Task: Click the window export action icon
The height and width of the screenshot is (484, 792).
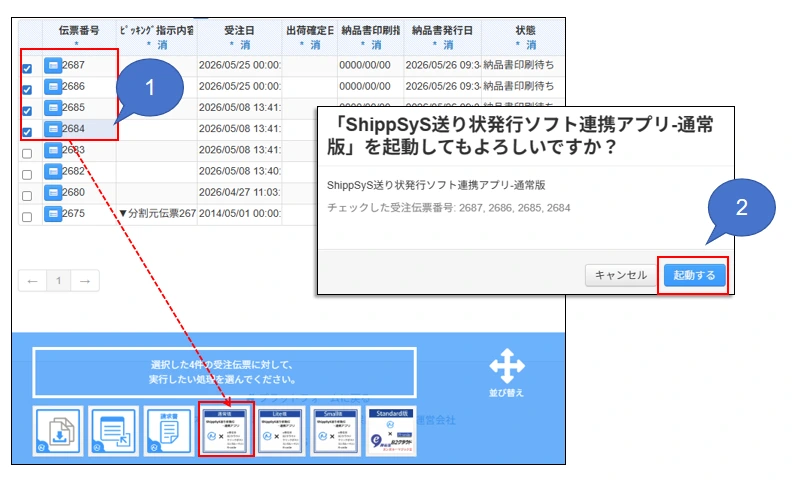Action: [x=114, y=431]
